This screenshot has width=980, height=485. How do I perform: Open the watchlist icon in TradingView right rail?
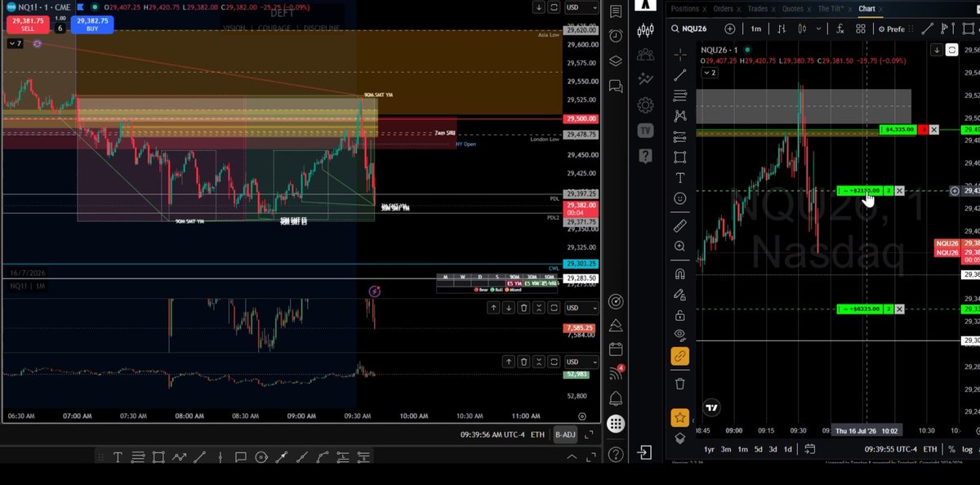[x=616, y=11]
